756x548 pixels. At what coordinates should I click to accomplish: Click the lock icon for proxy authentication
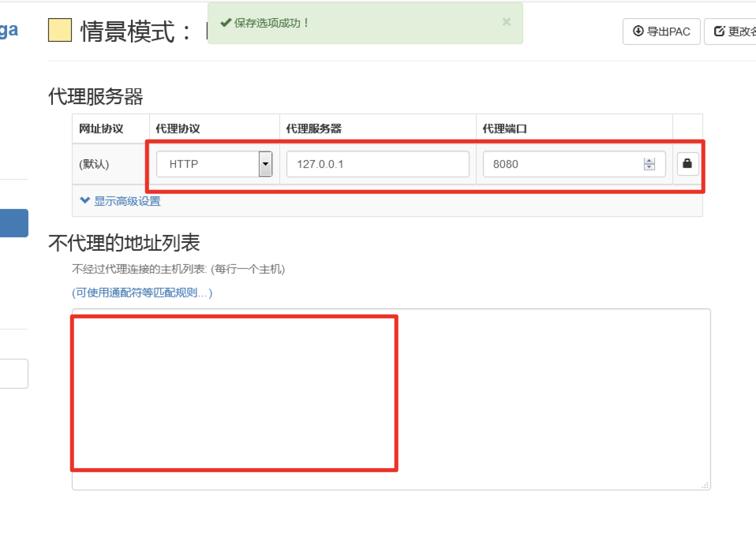pyautogui.click(x=687, y=164)
